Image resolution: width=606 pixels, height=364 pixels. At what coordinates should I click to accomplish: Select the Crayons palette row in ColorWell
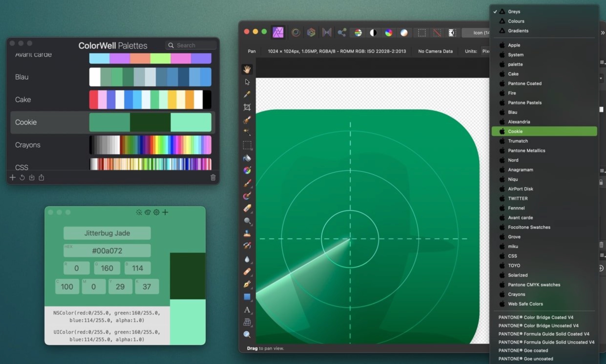(113, 145)
